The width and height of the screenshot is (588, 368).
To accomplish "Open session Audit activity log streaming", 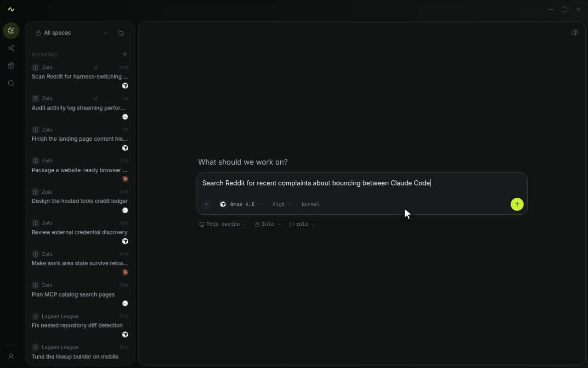I will [x=80, y=108].
